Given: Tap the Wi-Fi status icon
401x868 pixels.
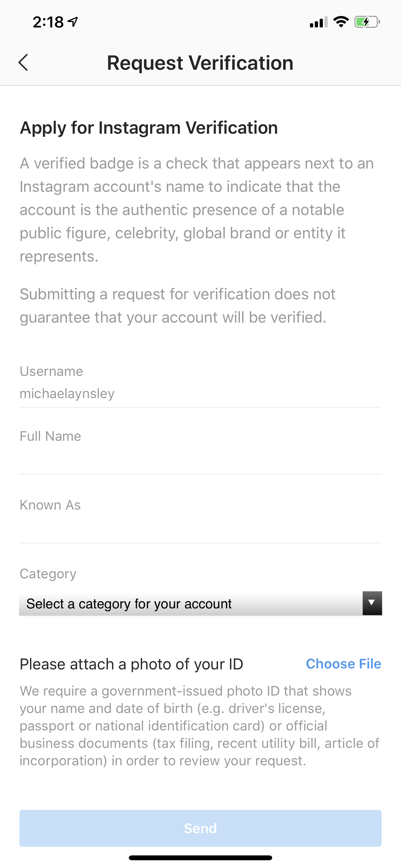Looking at the screenshot, I should pyautogui.click(x=341, y=22).
